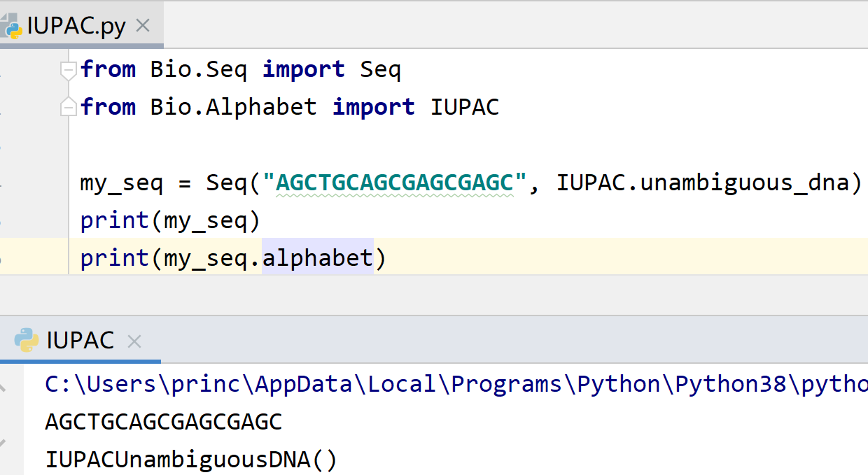Click the Python icon on the IUPAC run tab
This screenshot has width=868, height=475.
[x=27, y=341]
